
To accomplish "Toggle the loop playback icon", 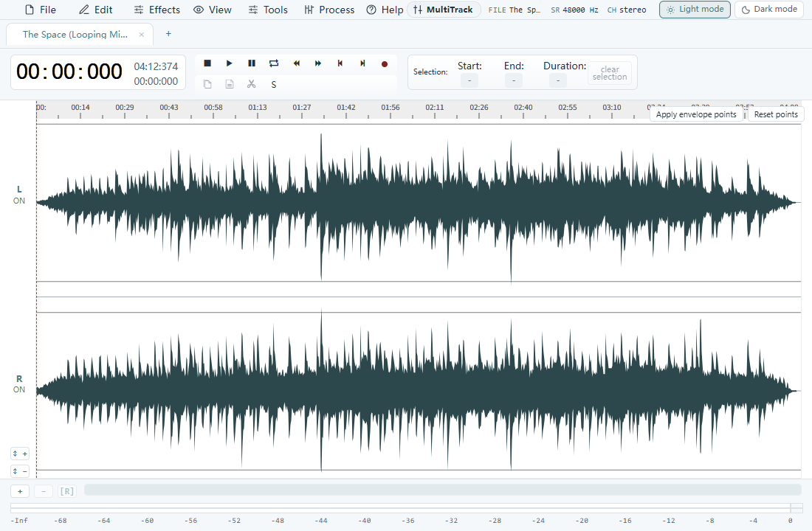I will point(274,63).
